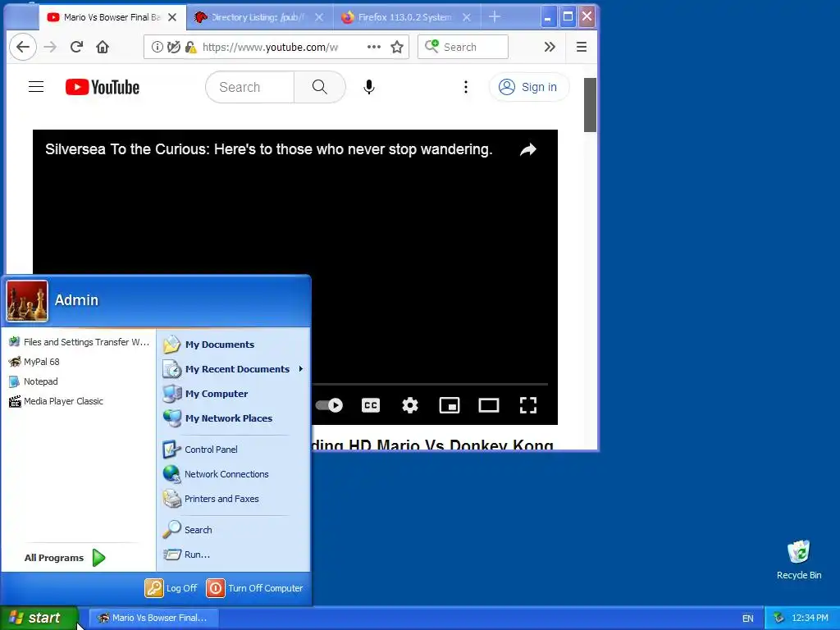Open the Run dialog
The width and height of the screenshot is (840, 630).
(186, 555)
